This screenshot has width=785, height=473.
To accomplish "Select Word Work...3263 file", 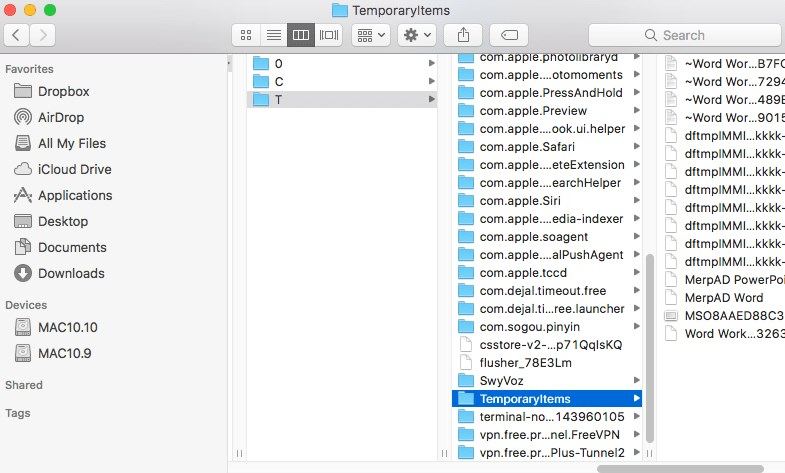I will coord(722,334).
